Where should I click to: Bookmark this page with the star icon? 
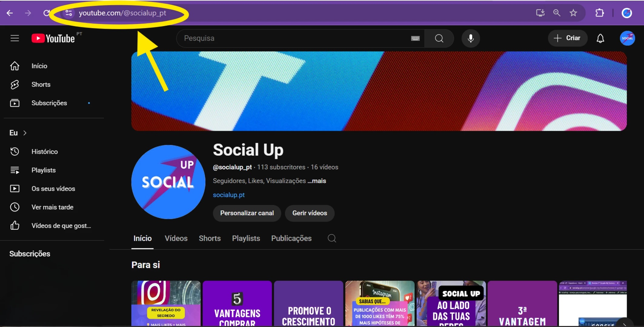click(573, 13)
